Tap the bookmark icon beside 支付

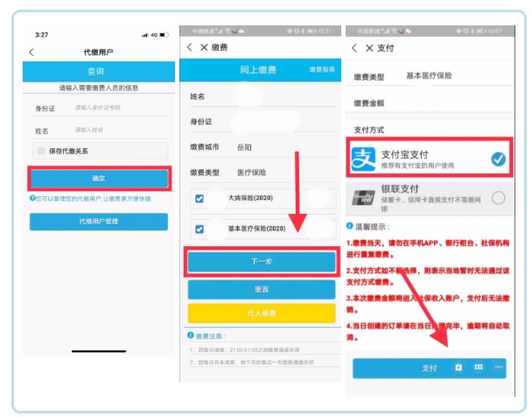pyautogui.click(x=458, y=367)
